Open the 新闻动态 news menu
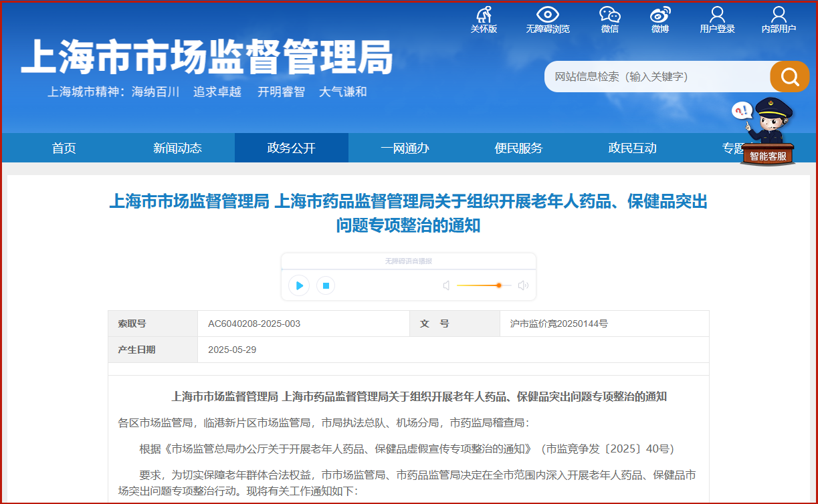 pyautogui.click(x=177, y=148)
